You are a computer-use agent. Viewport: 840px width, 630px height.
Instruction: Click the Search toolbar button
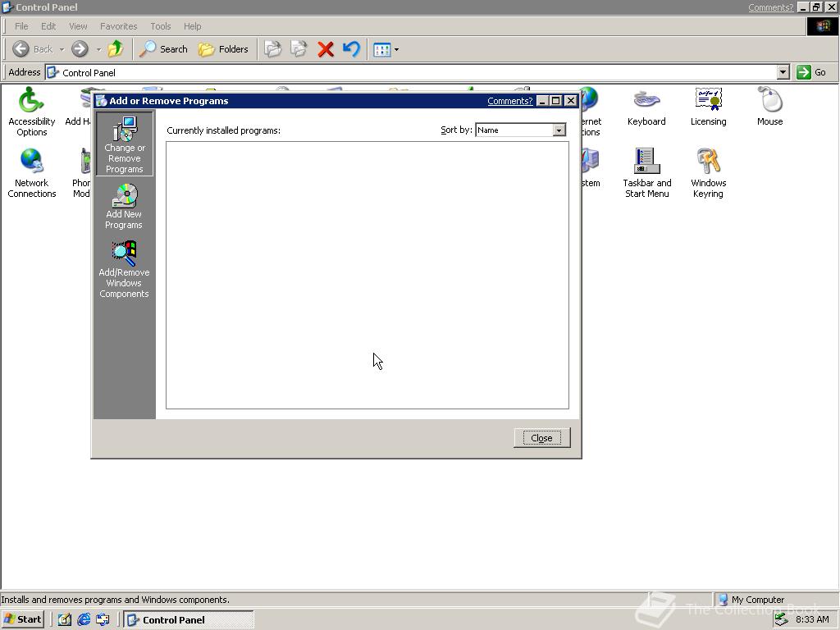[163, 49]
